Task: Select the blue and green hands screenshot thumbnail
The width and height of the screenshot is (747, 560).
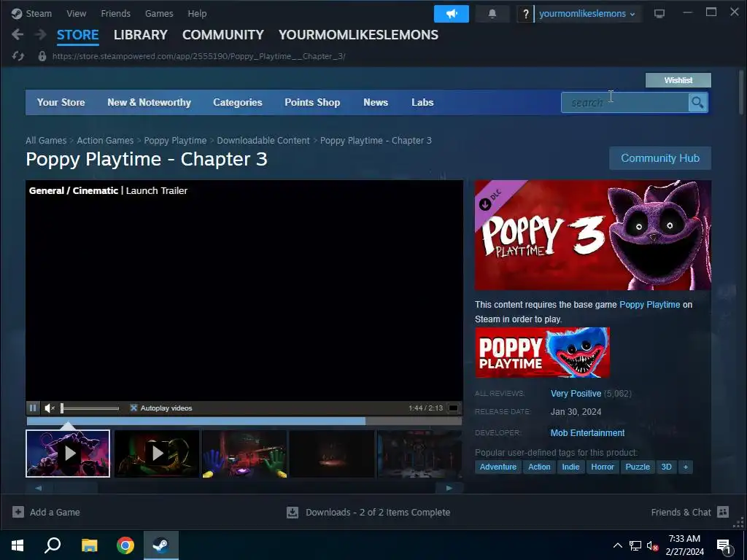Action: click(244, 454)
